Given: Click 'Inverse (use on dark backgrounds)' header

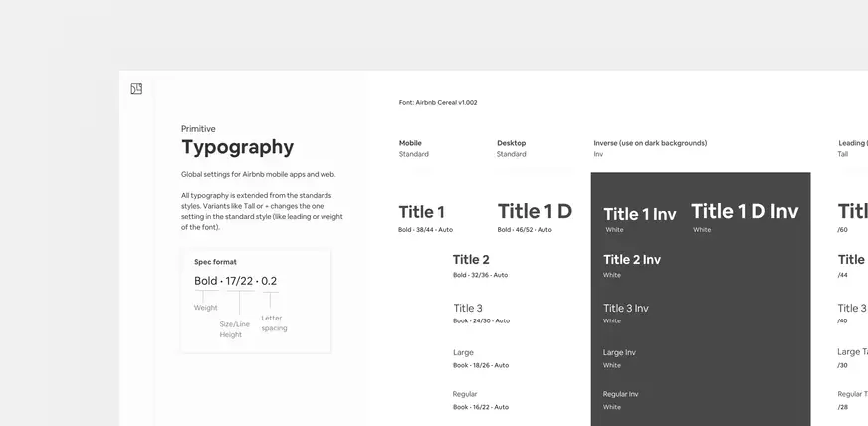Looking at the screenshot, I should [650, 143].
